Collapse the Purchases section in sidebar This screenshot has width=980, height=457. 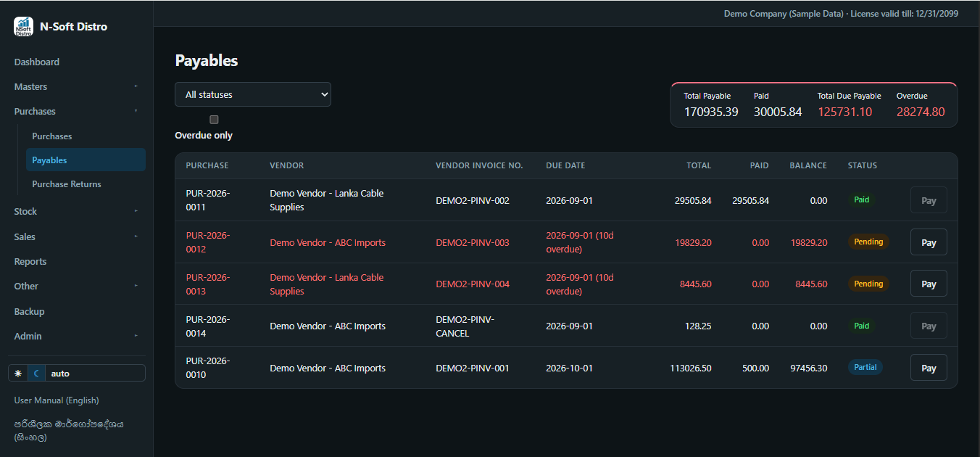click(76, 111)
